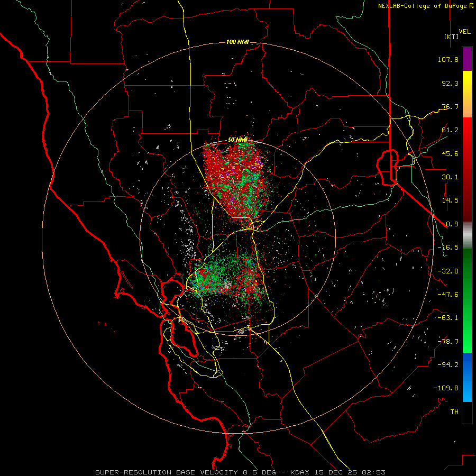Click the 14.5 velocity scale value
The image size is (476, 476).
(x=450, y=200)
